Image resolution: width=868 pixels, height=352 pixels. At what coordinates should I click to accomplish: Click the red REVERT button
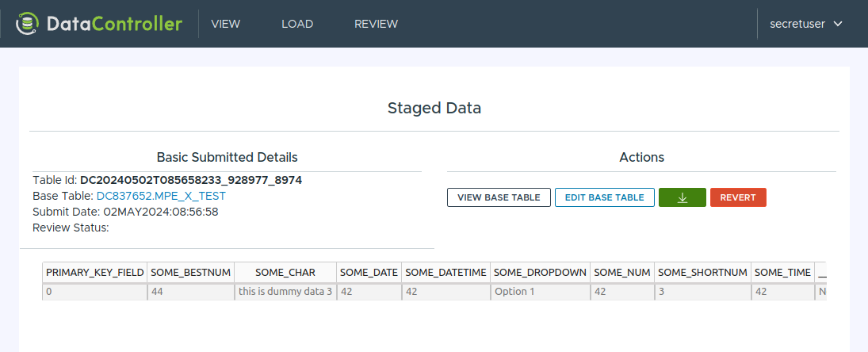coord(737,197)
